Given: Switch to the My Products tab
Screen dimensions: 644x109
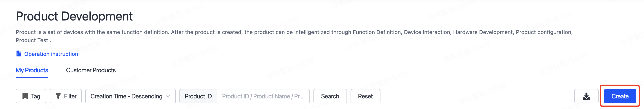Looking at the screenshot, I should [32, 70].
